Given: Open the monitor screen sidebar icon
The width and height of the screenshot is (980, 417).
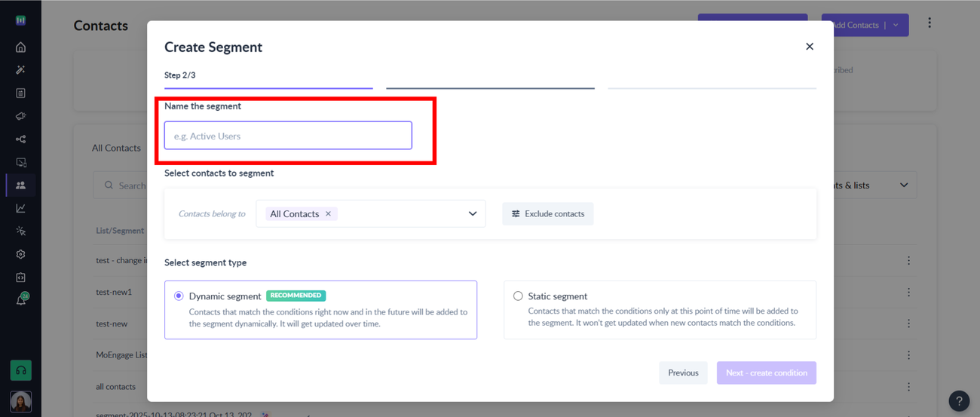Looking at the screenshot, I should coord(20,162).
